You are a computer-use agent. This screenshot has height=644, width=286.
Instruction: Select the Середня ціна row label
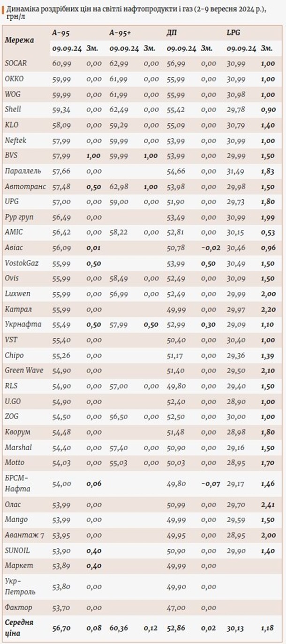[x=19, y=628]
